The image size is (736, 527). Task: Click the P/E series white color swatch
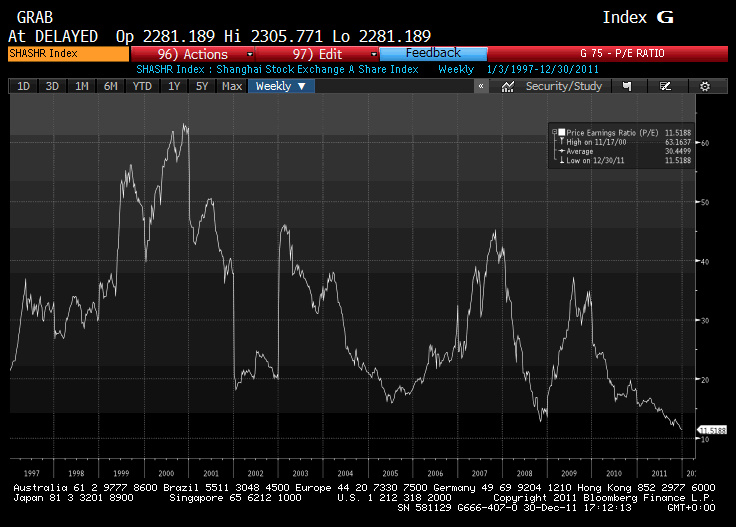tap(561, 132)
